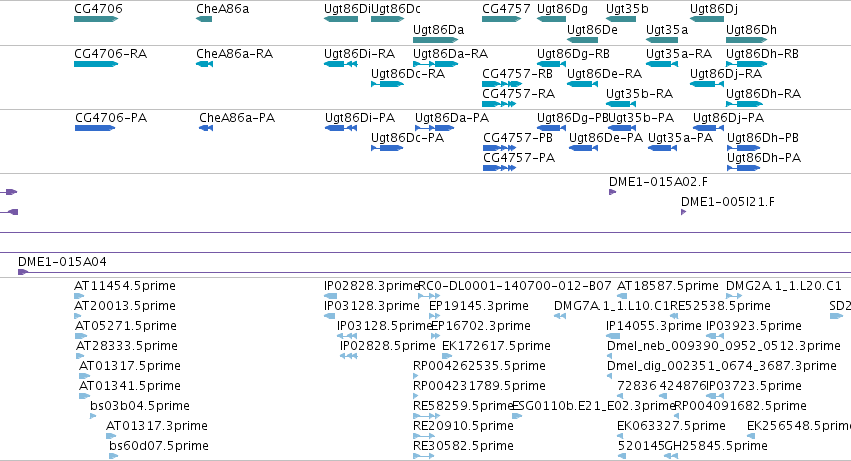
Task: Select the Ugt86Dh gene glyph
Action: click(746, 40)
